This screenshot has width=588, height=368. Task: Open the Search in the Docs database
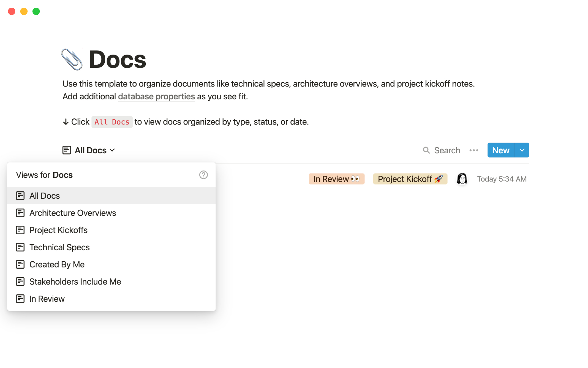click(441, 150)
